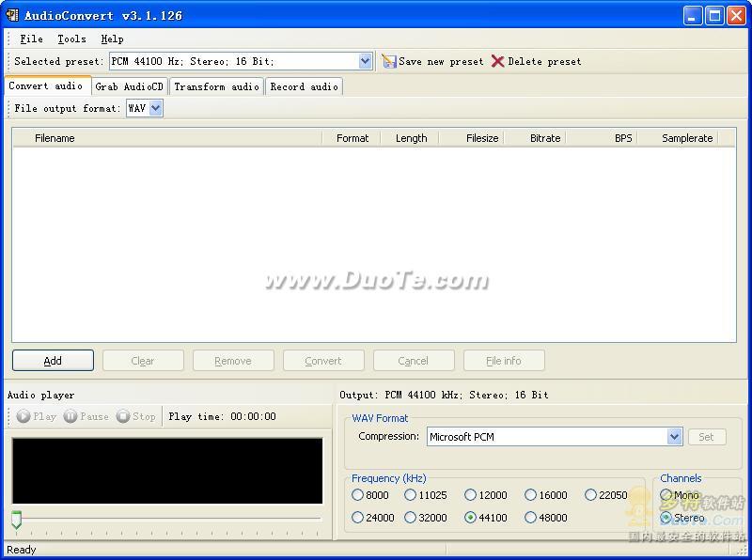Minimize the AudioConvert window

pos(693,16)
